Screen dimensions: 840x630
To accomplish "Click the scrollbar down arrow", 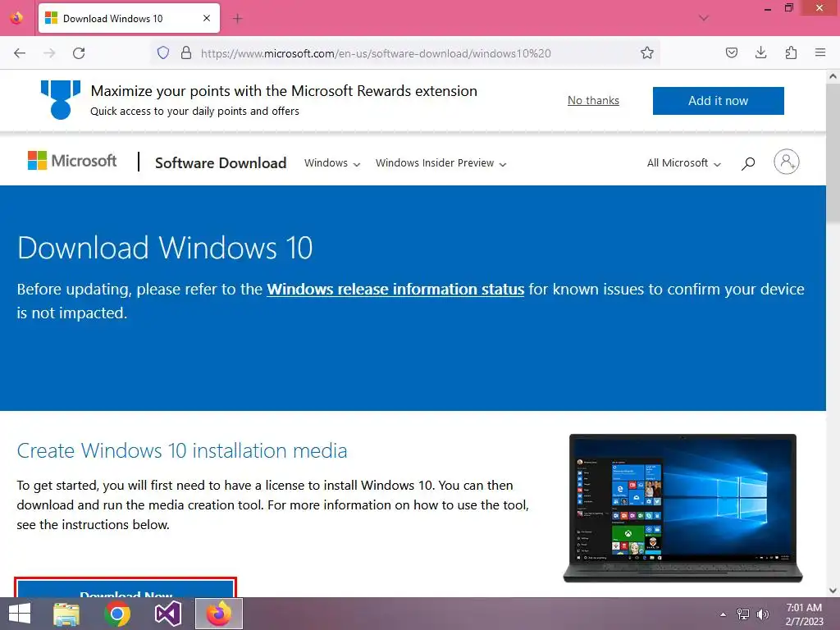I will tap(833, 591).
